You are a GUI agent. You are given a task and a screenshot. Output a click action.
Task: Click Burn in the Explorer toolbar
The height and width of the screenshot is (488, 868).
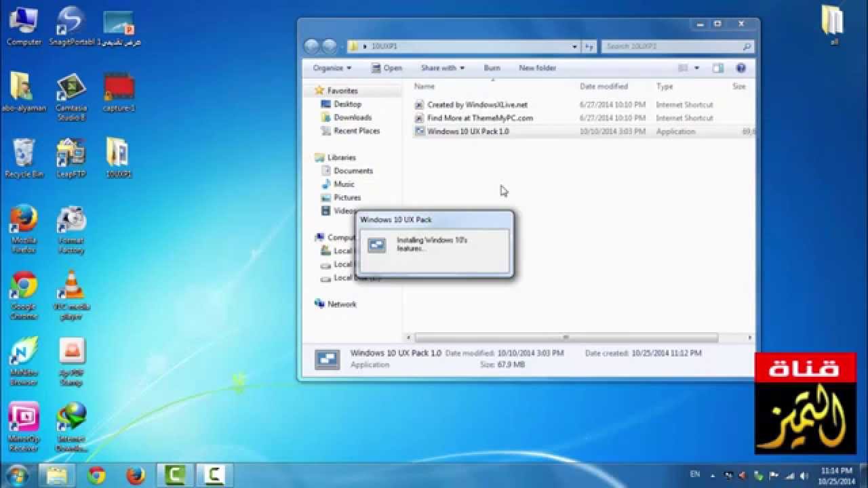[x=492, y=68]
